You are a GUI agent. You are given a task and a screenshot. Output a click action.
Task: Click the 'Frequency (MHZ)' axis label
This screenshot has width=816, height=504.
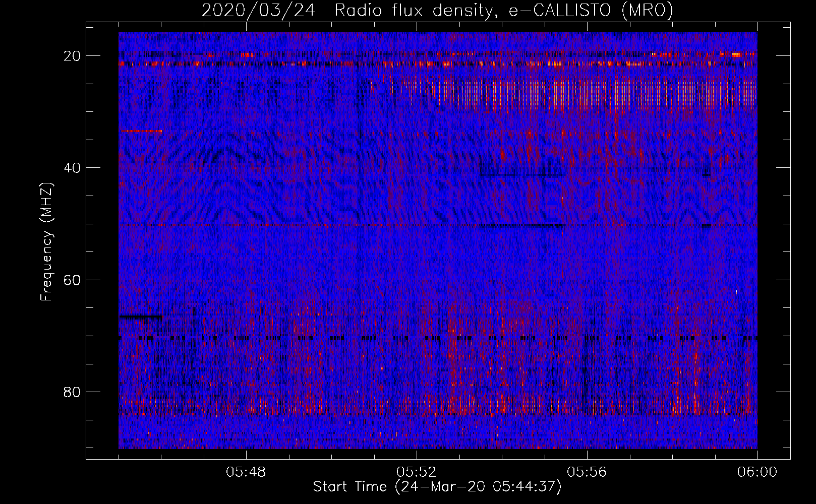point(46,242)
